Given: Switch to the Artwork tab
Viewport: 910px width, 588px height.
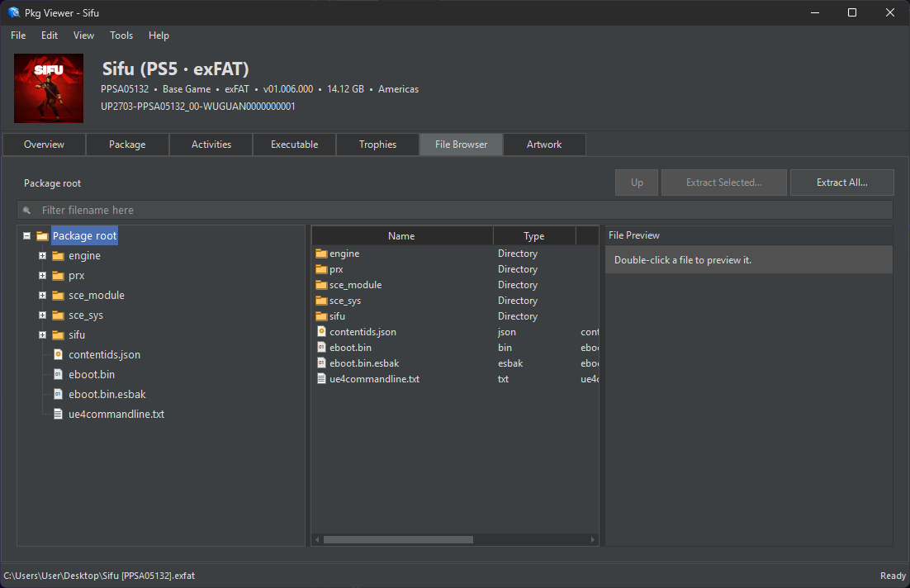Looking at the screenshot, I should (x=544, y=145).
